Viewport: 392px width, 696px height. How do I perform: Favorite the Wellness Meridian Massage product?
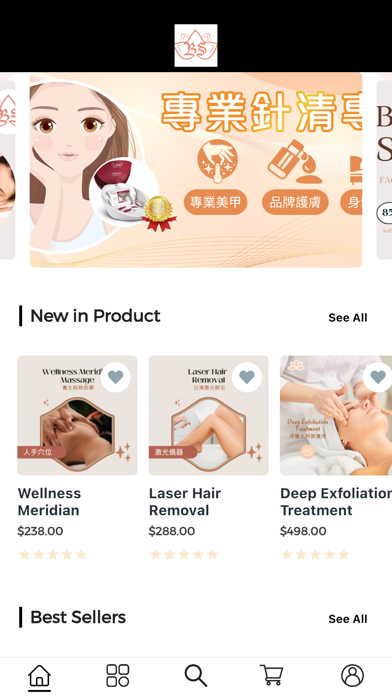pos(115,377)
